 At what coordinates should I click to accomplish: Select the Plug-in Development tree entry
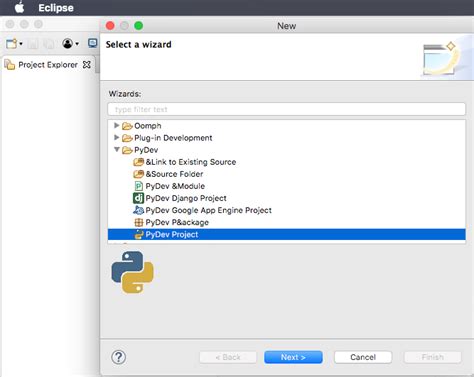point(173,138)
